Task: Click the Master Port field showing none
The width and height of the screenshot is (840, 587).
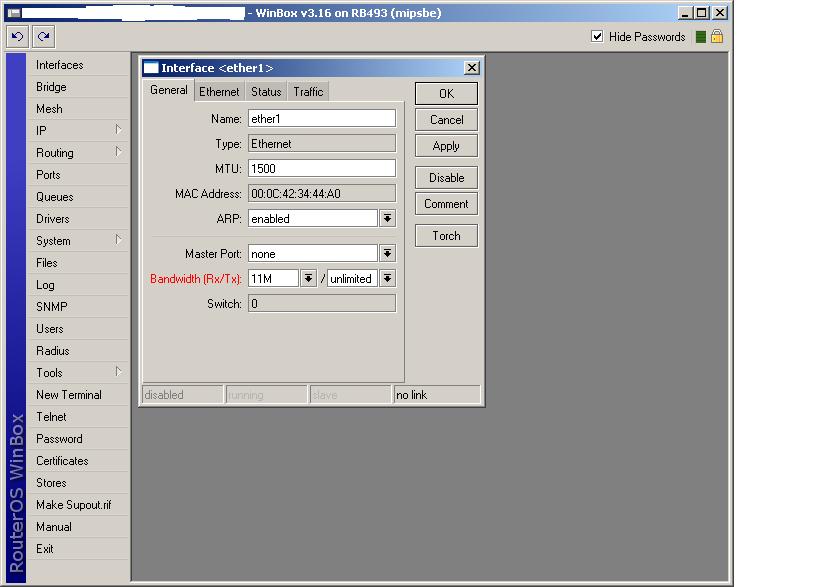Action: 313,253
